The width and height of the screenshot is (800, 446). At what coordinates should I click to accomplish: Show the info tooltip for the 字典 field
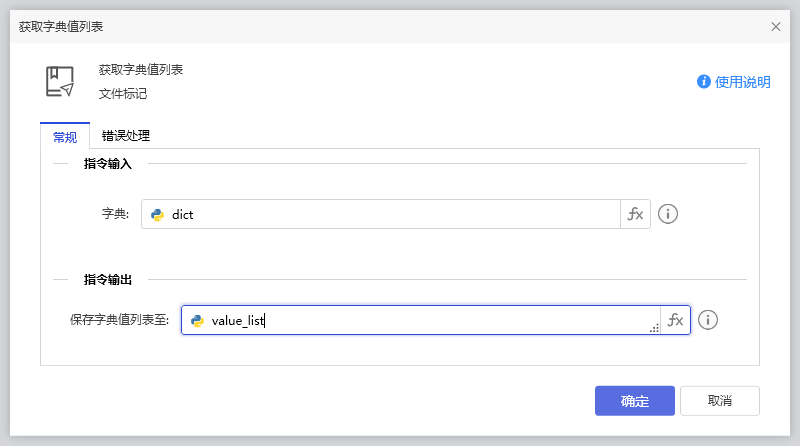click(x=669, y=214)
